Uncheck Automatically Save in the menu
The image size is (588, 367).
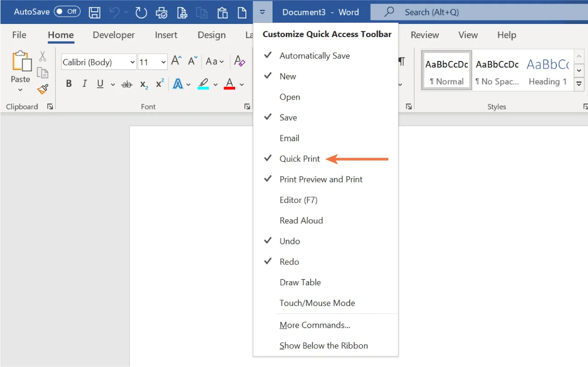click(314, 56)
